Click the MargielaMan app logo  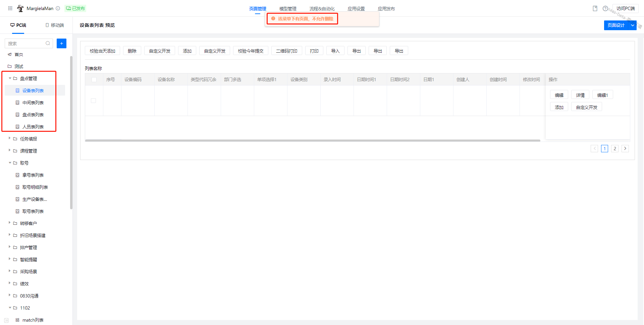click(20, 8)
